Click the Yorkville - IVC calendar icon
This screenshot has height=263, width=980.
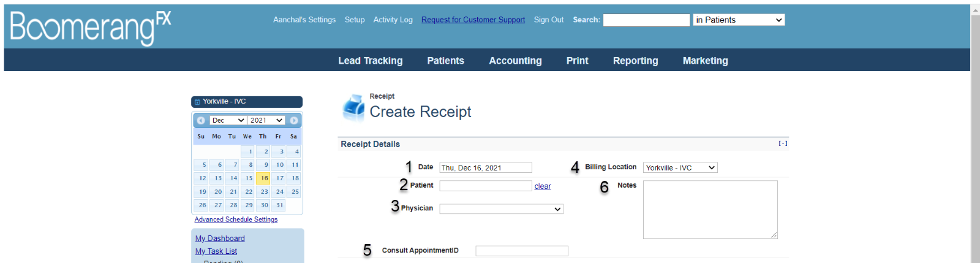[197, 102]
